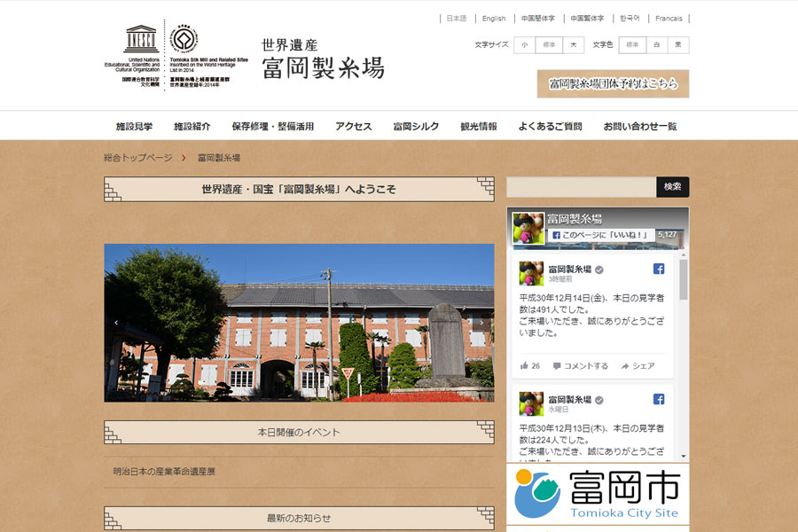Open the よくあるご質問 menu item
798x532 pixels.
550,127
